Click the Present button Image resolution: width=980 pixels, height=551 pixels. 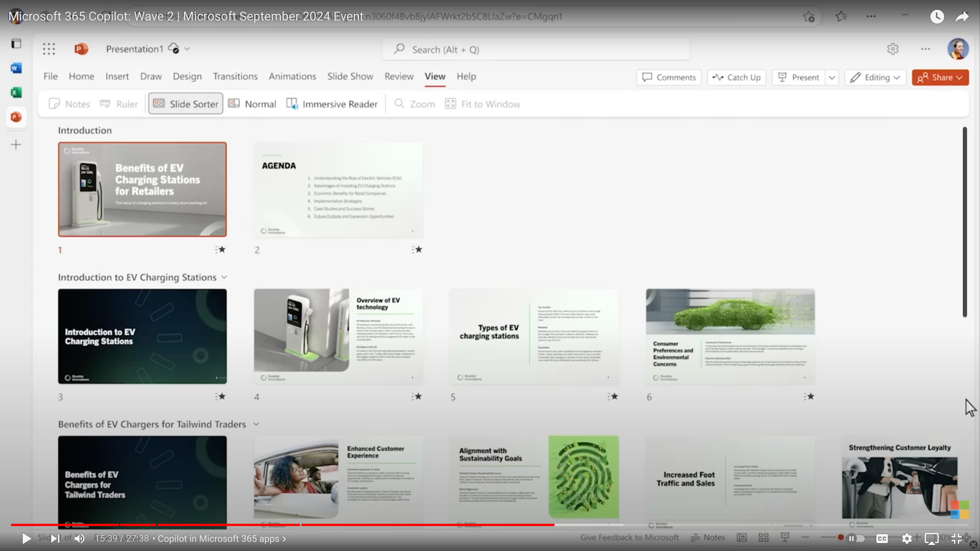[799, 78]
